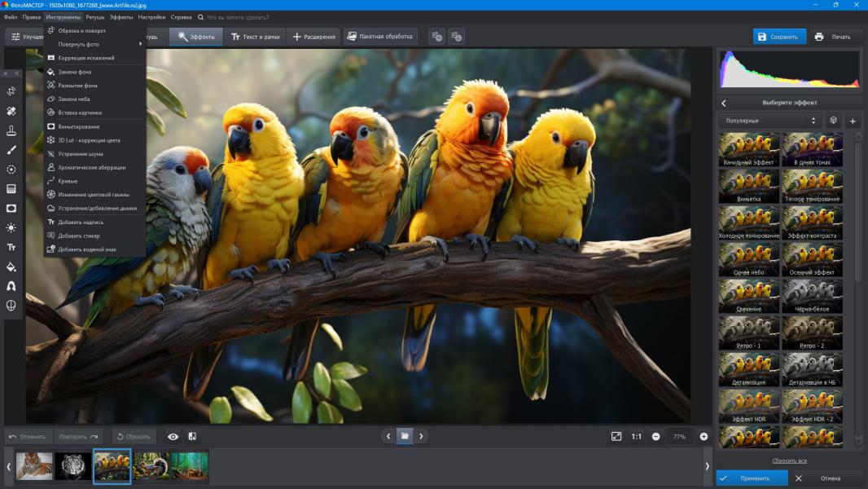Go to next photo arrow under canvas
Viewport: 868px width, 489px height.
pyautogui.click(x=421, y=436)
